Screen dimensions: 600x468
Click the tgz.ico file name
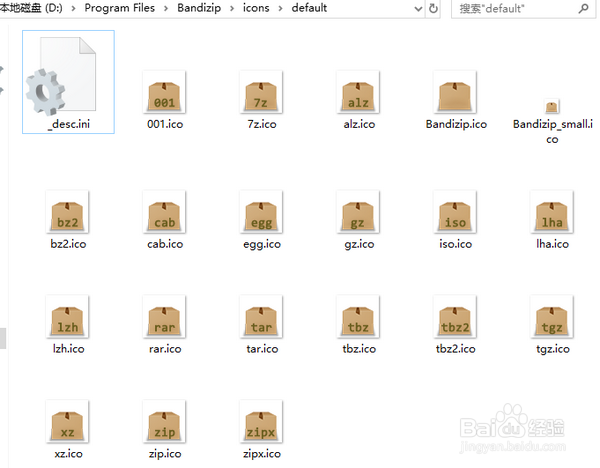[553, 349]
